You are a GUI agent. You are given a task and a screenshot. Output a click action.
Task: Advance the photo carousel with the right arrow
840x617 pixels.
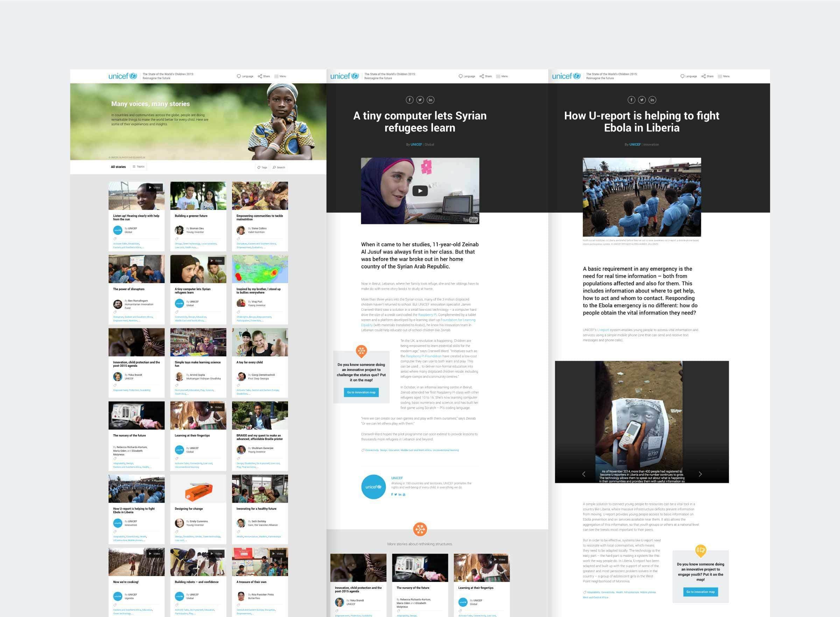pos(700,474)
